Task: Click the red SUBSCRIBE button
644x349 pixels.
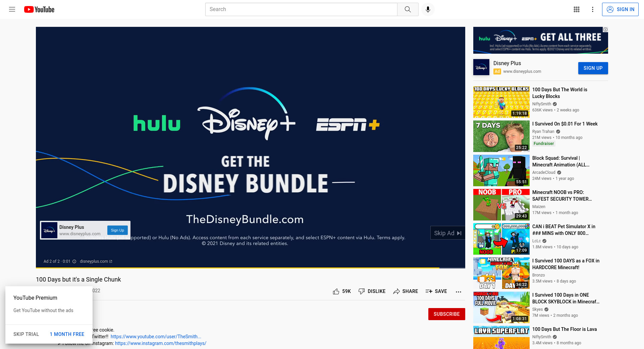Action: point(446,314)
